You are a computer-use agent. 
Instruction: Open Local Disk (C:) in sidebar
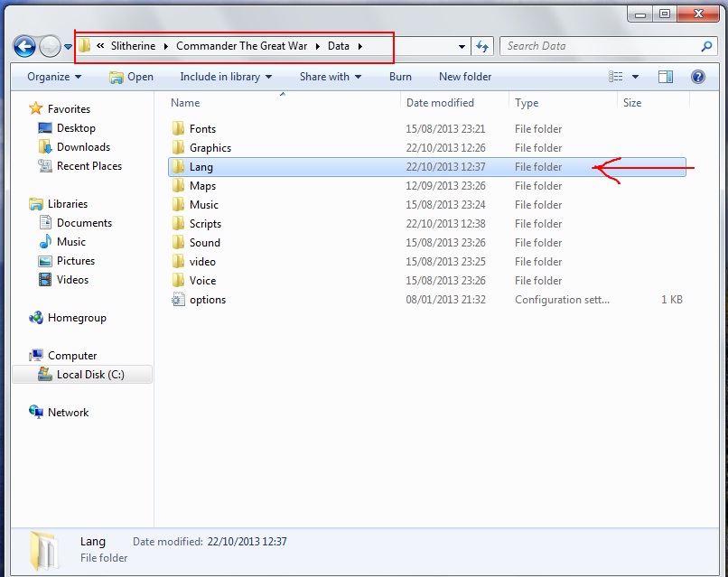81,375
